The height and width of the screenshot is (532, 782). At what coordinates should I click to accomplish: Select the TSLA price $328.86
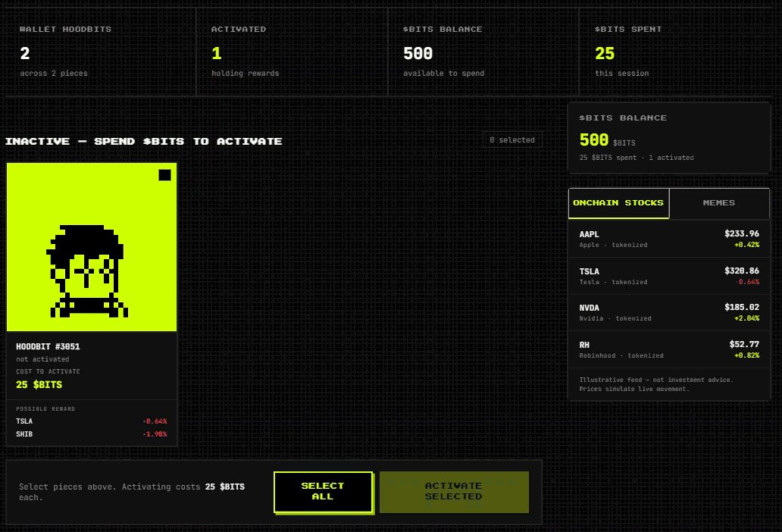click(742, 271)
